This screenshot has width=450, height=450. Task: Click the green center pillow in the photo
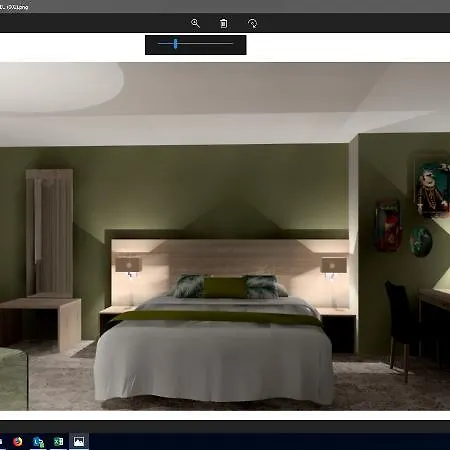pos(224,287)
